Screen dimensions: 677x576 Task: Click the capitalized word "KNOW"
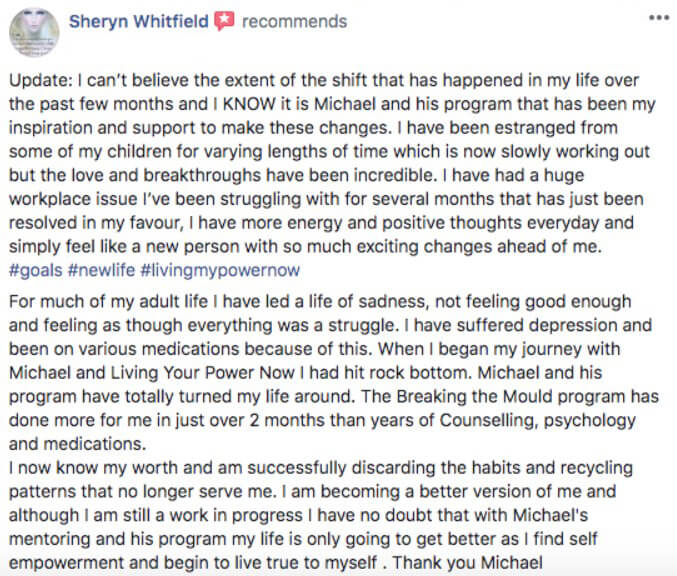click(249, 104)
